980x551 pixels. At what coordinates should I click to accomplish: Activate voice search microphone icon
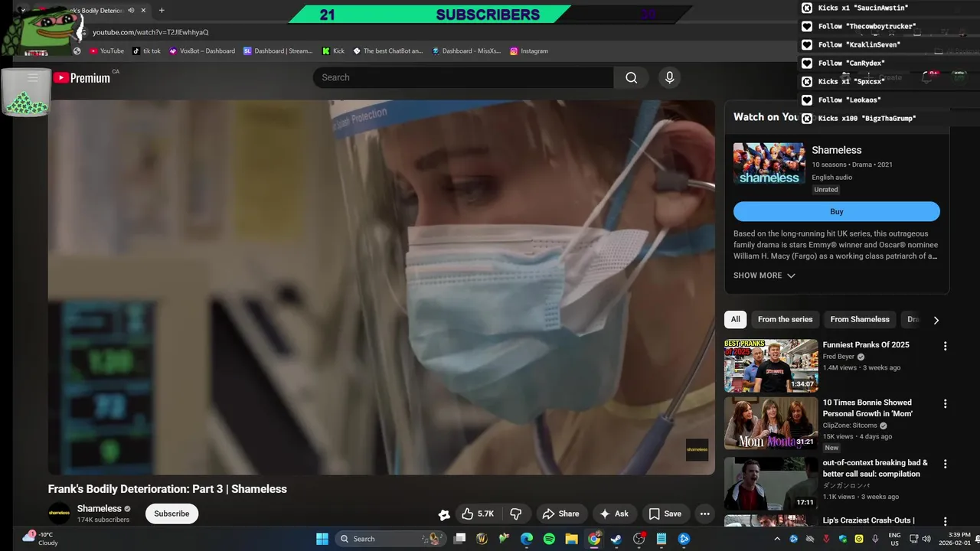coord(669,77)
